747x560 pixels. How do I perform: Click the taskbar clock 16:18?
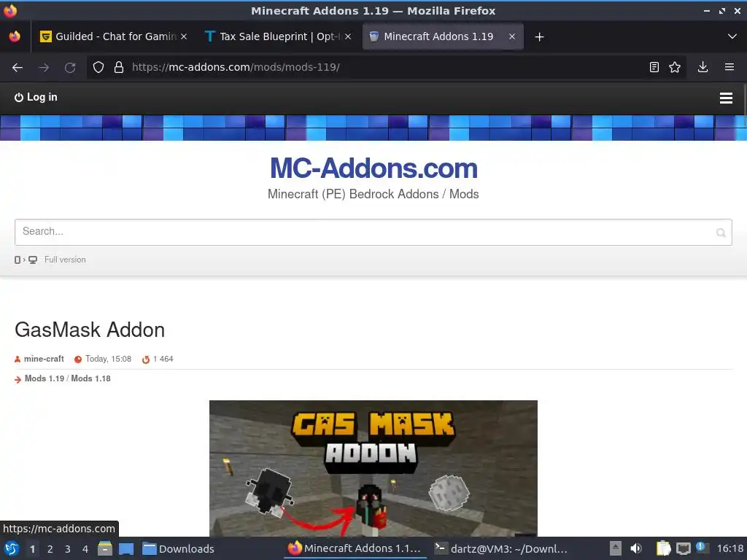(730, 548)
